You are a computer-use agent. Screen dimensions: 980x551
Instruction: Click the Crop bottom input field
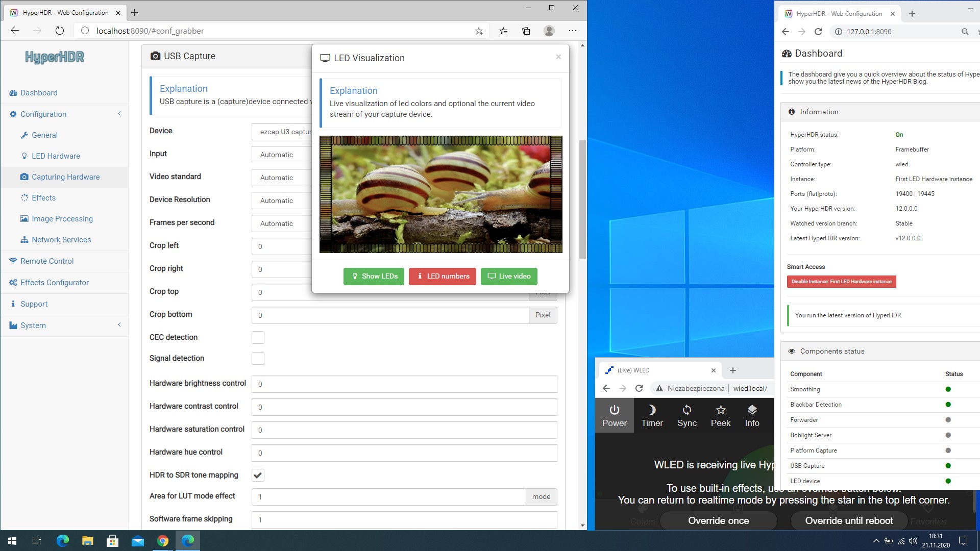[x=390, y=315]
